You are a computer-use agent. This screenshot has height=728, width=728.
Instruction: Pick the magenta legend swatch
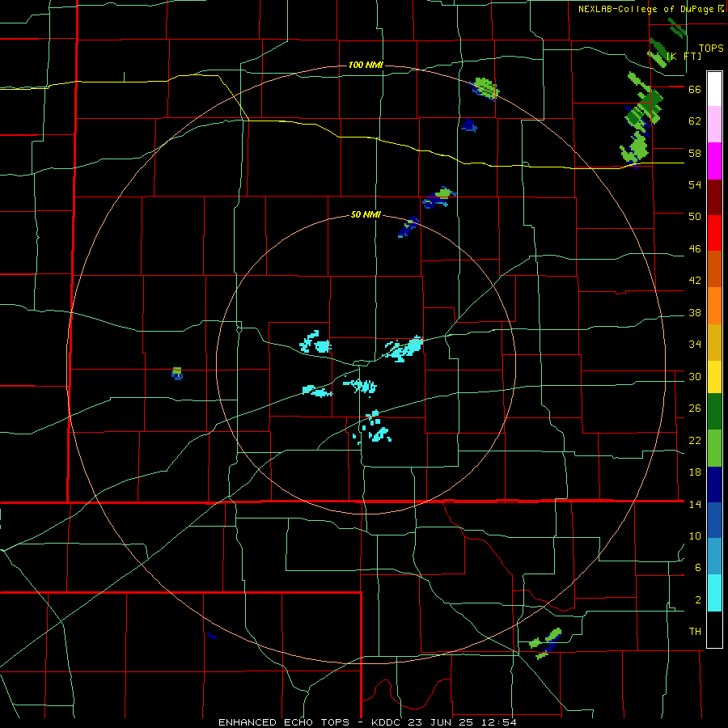coord(714,161)
